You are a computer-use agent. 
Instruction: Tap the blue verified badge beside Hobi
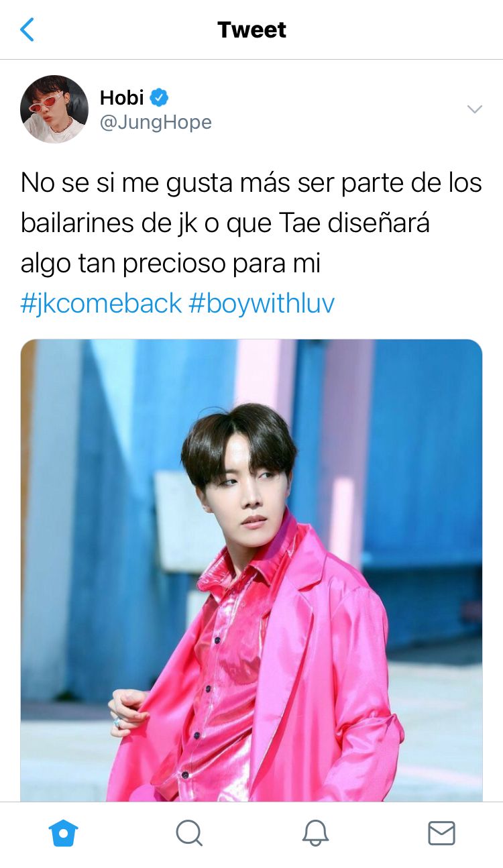point(159,98)
